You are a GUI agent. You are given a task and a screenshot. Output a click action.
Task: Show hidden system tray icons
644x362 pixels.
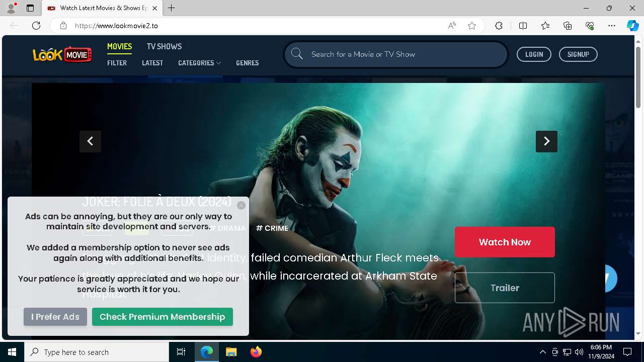542,352
